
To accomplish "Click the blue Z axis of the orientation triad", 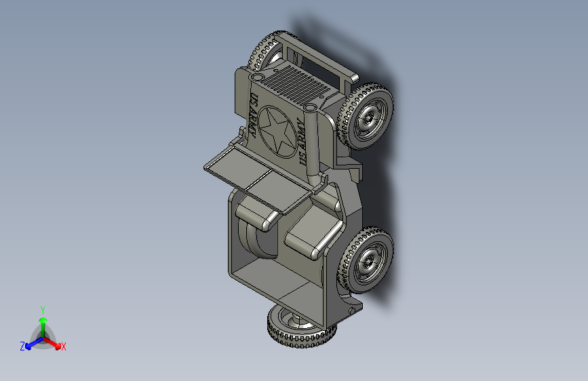I will pos(33,343).
